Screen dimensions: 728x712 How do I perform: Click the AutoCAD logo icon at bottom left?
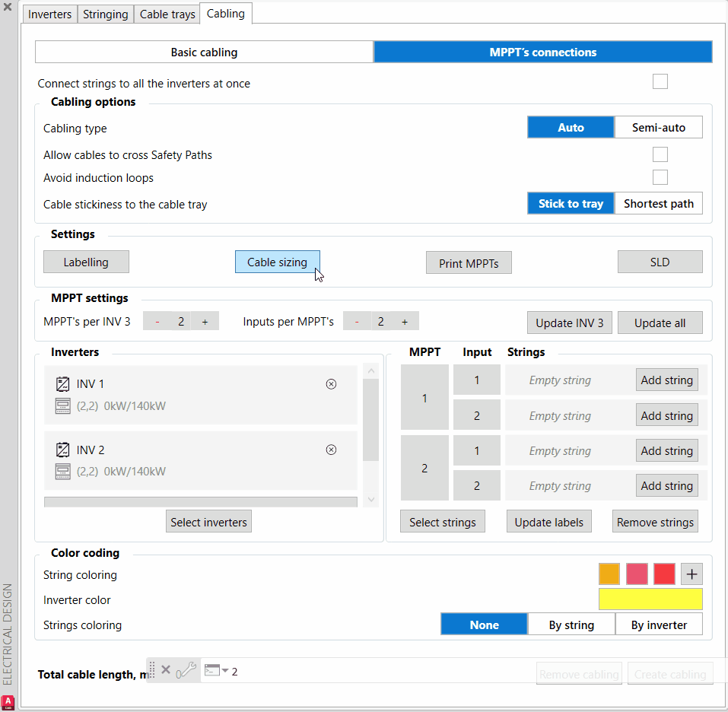[8, 701]
